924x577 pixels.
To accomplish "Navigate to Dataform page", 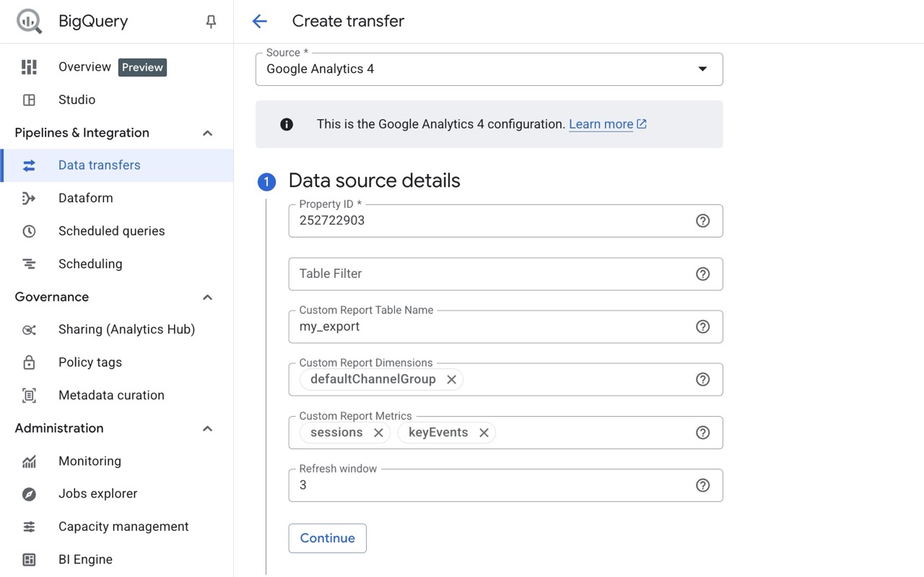I will point(85,198).
